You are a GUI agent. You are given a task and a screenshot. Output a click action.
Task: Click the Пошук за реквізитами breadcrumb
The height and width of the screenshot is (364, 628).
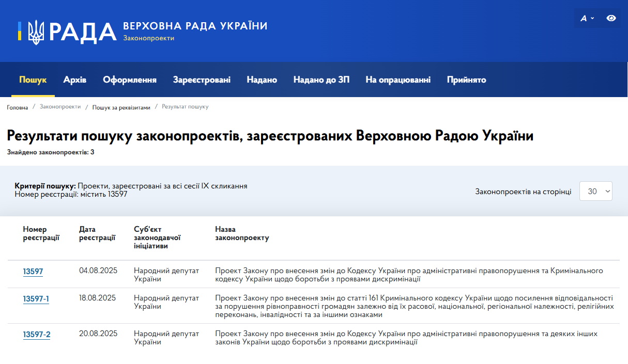[121, 107]
